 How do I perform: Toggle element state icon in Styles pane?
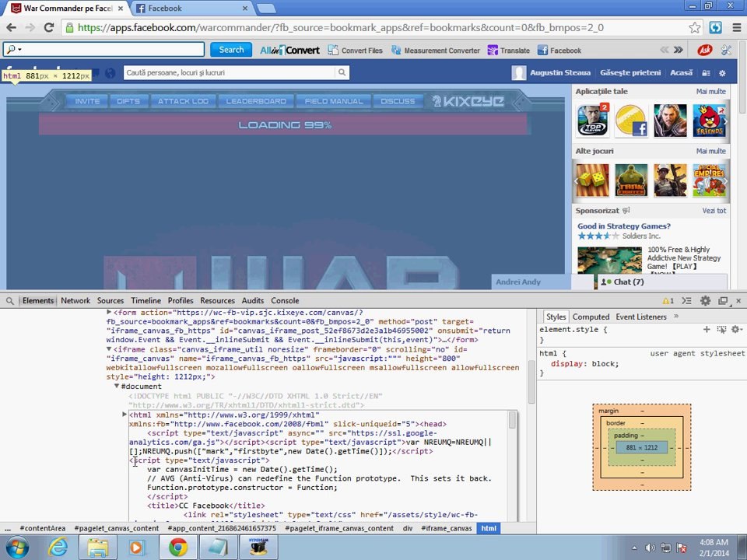721,329
